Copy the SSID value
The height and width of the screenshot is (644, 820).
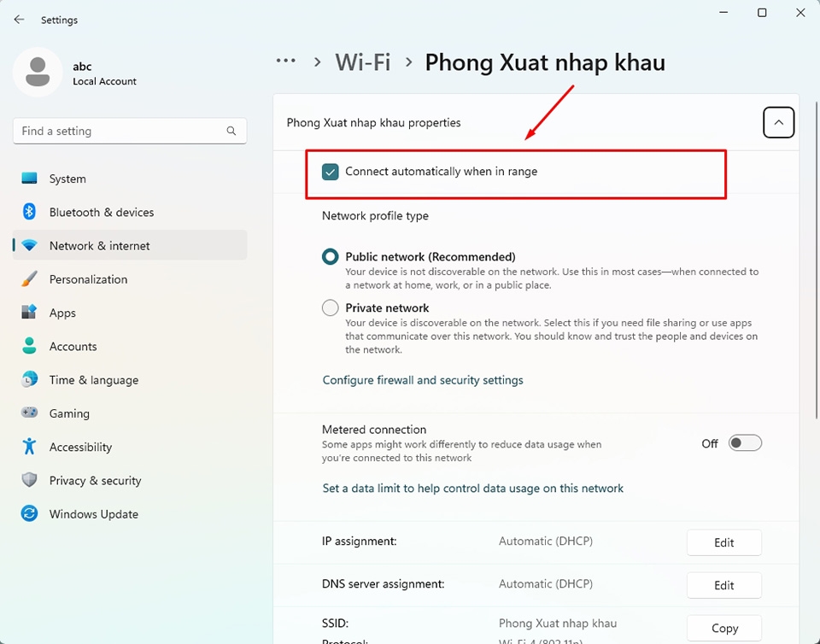coord(723,628)
